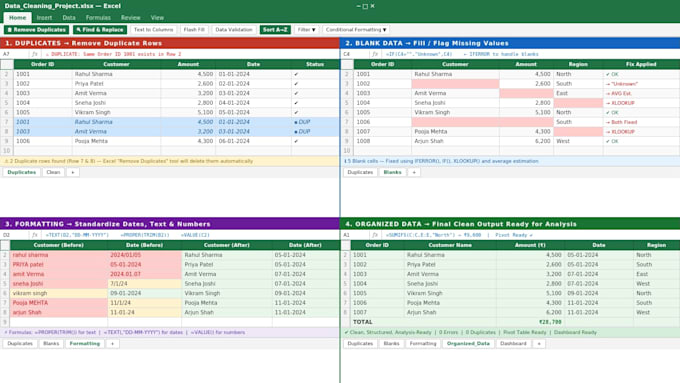Image resolution: width=680 pixels, height=383 pixels.
Task: Click the 2024/01/05 Date (Before) cell
Action: coord(144,255)
